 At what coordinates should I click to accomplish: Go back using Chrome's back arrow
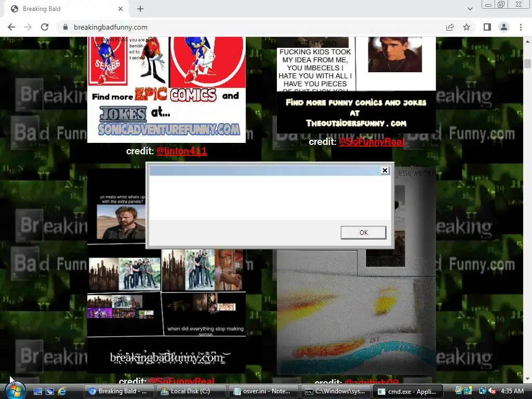pos(11,27)
